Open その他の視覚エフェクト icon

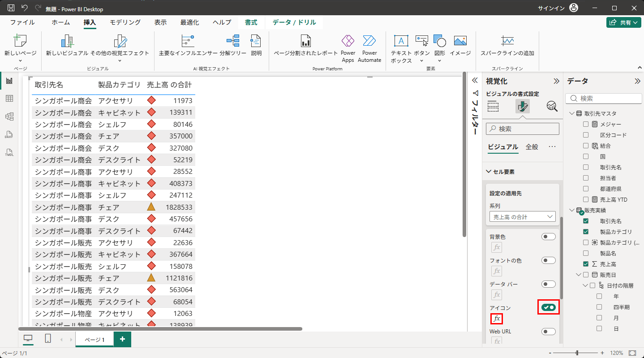[x=120, y=41]
